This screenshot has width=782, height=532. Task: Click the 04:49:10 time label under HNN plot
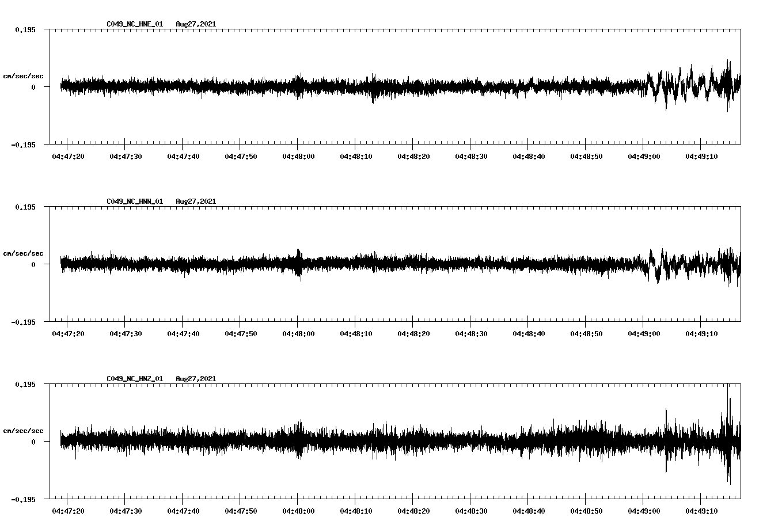pyautogui.click(x=701, y=333)
